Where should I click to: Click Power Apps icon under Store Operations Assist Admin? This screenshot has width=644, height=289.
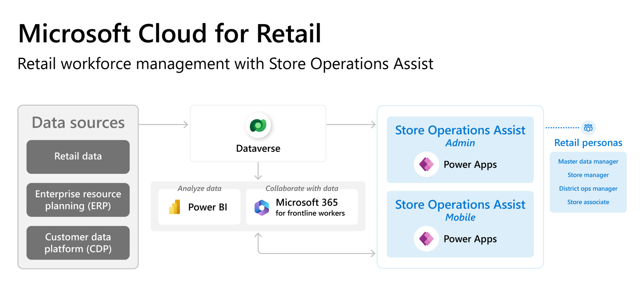(426, 164)
